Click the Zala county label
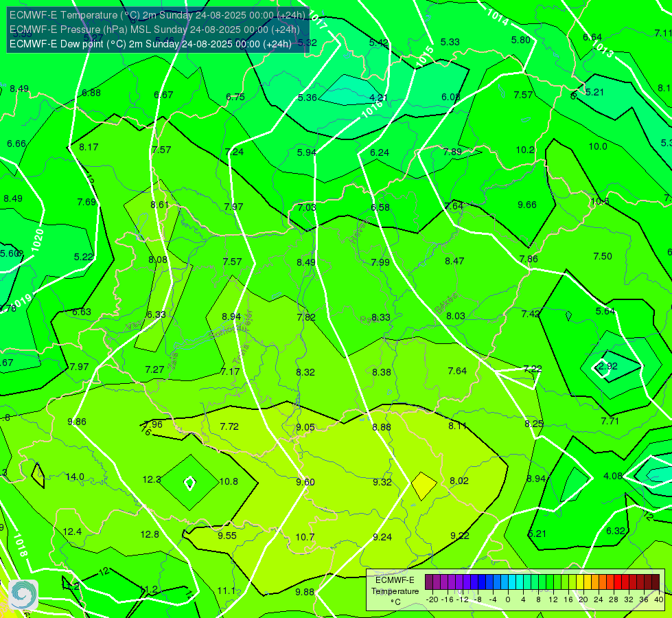 [173, 362]
